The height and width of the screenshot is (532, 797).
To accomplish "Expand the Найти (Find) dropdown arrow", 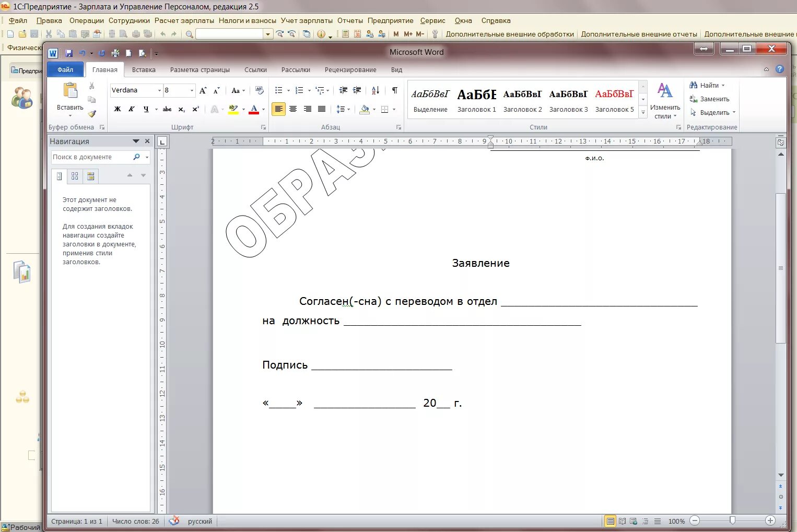I will point(723,85).
